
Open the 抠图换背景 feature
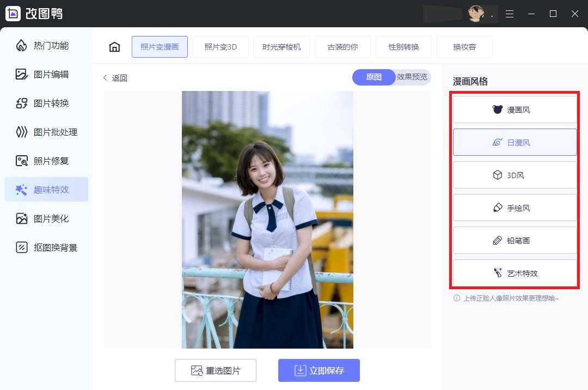46,247
